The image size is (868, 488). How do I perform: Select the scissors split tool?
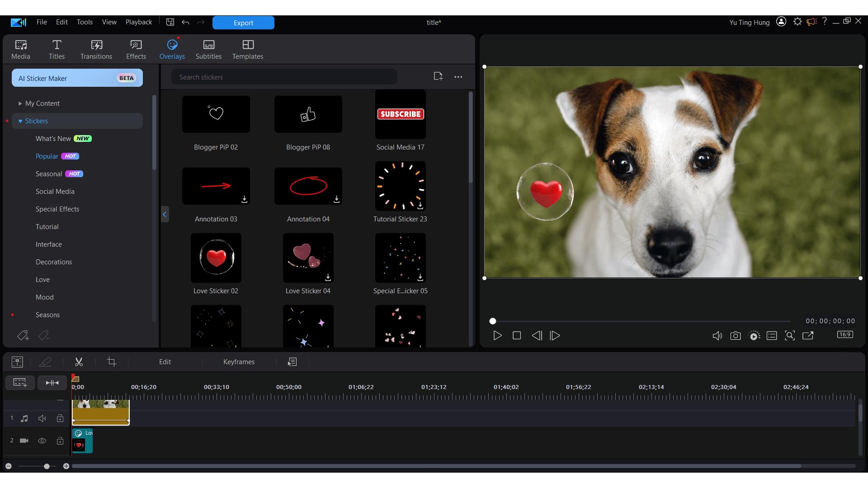pos(79,362)
